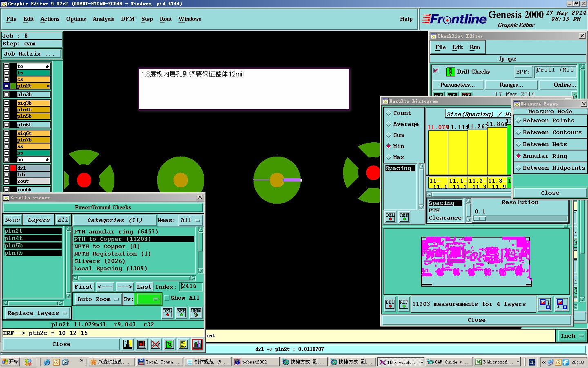This screenshot has height=368, width=588.
Task: Click the Index input field
Action: [191, 286]
